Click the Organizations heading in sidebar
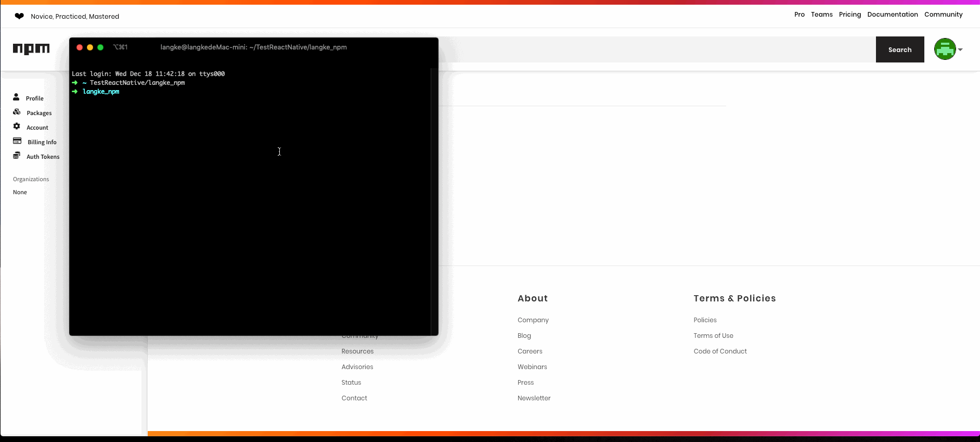The image size is (980, 442). coord(31,179)
